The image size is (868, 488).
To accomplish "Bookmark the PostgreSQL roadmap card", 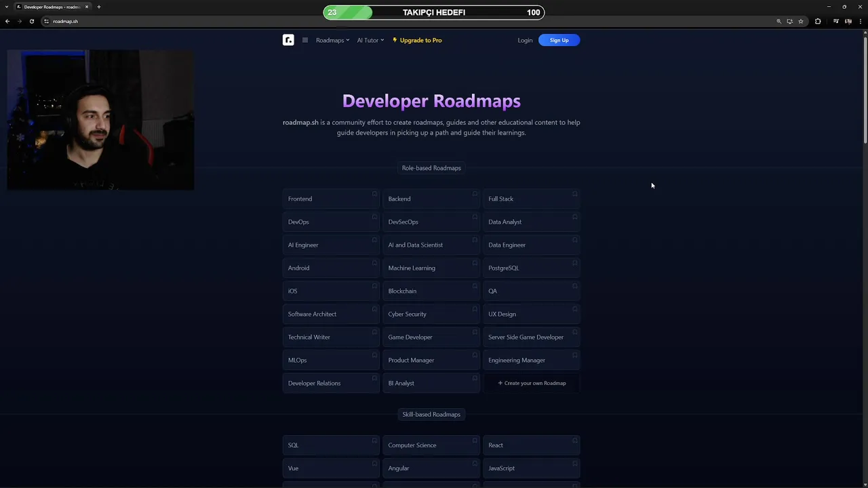I will pos(574,263).
